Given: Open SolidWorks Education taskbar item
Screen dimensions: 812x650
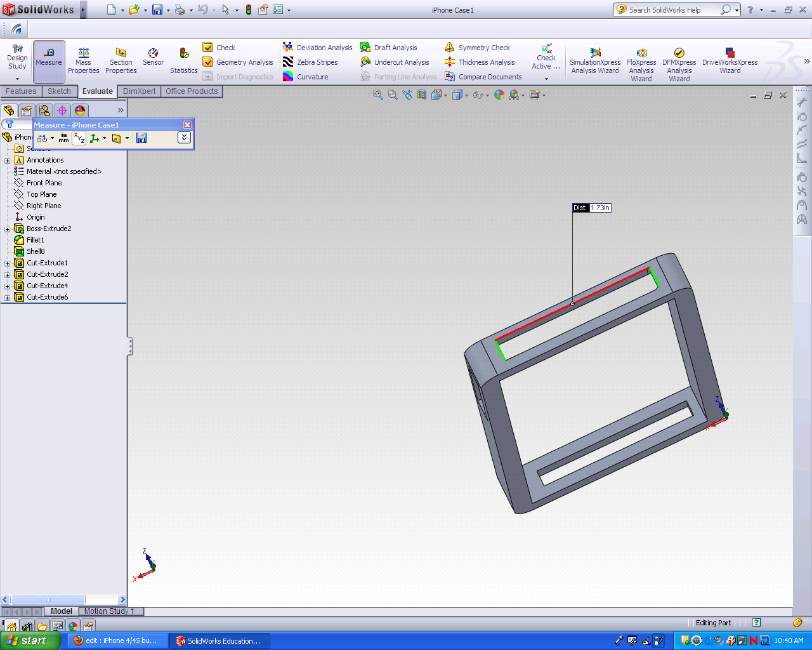Looking at the screenshot, I should 219,640.
